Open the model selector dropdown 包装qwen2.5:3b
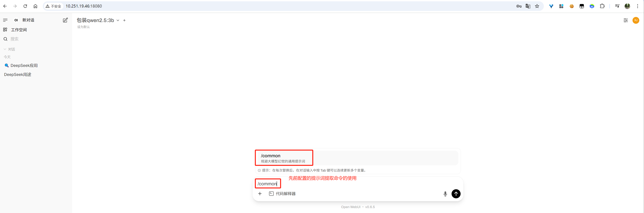The width and height of the screenshot is (644, 213). (98, 20)
